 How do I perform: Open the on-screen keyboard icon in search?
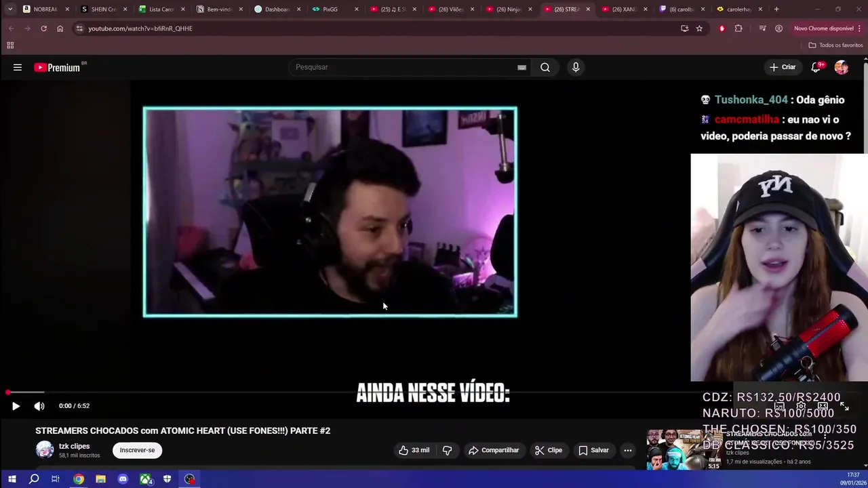[x=521, y=67]
